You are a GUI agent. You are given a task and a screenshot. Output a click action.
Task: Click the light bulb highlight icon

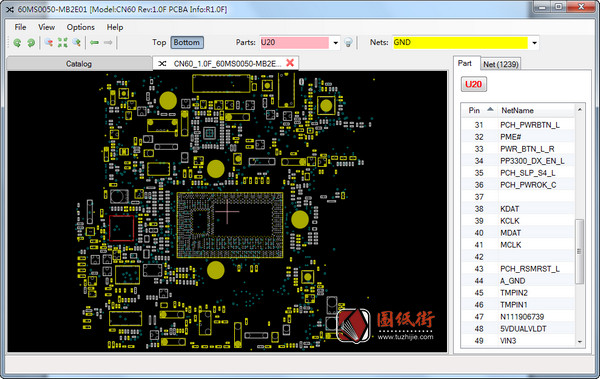tap(348, 42)
